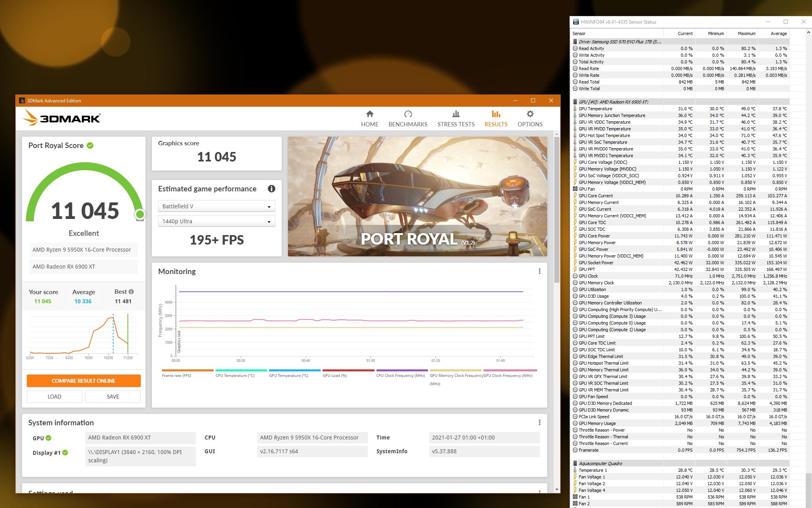Click the Port Royal Score valid checkmark
The height and width of the screenshot is (508, 812).
click(90, 145)
